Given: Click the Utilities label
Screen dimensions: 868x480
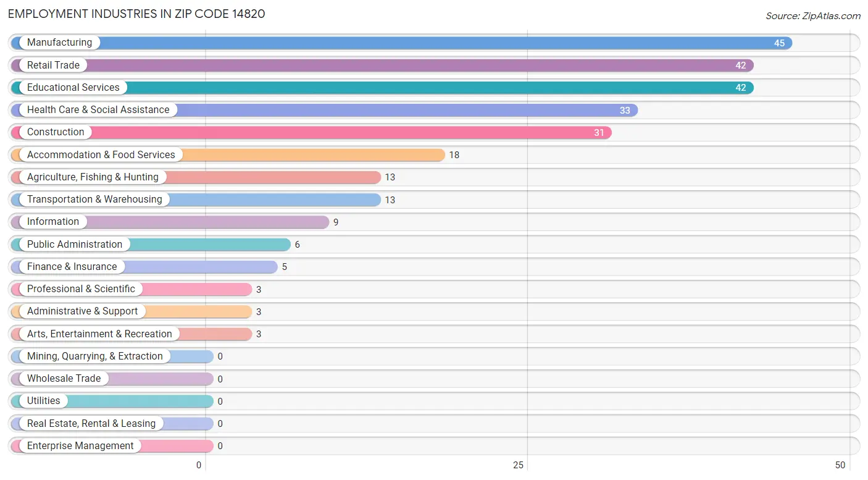Looking at the screenshot, I should (44, 401).
